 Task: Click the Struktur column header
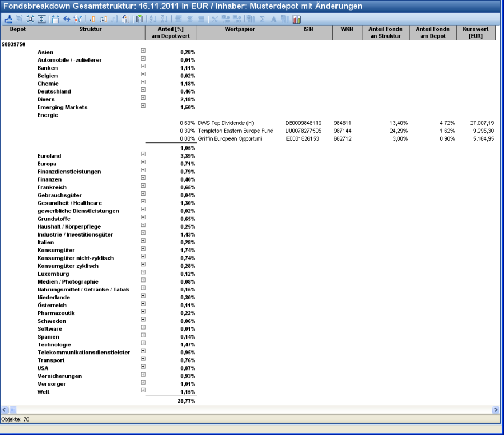click(x=90, y=29)
